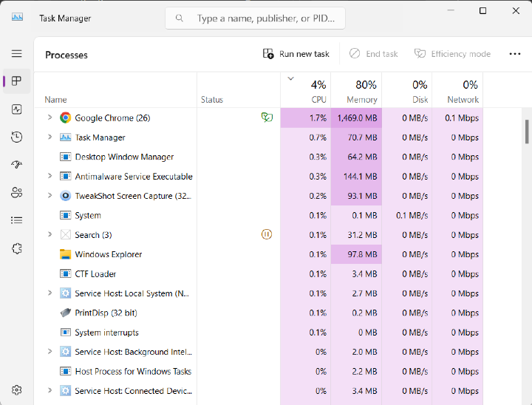Open the Details page icon
Image resolution: width=532 pixels, height=405 pixels.
coord(16,220)
